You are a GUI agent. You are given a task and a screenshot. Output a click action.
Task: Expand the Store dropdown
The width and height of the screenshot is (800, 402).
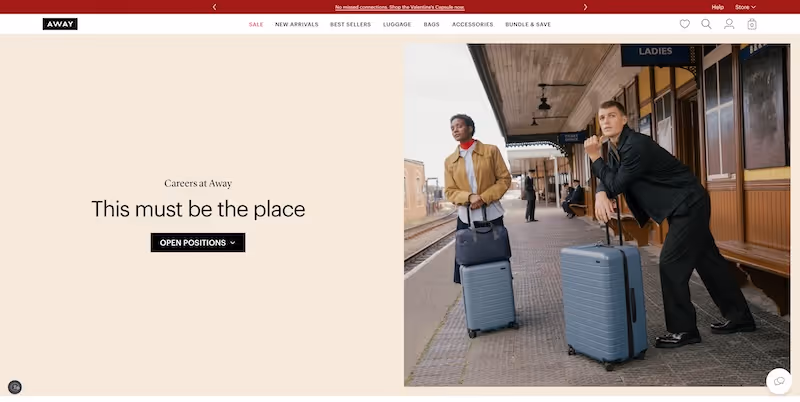745,7
